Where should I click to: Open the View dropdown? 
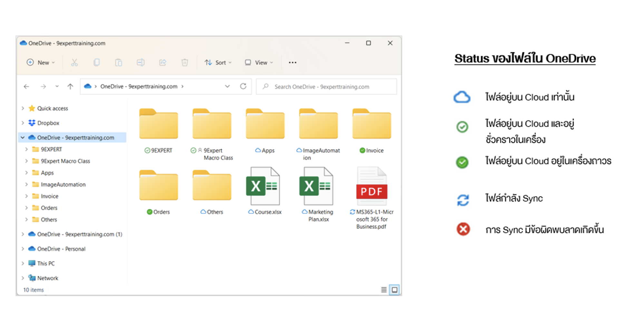coord(259,62)
